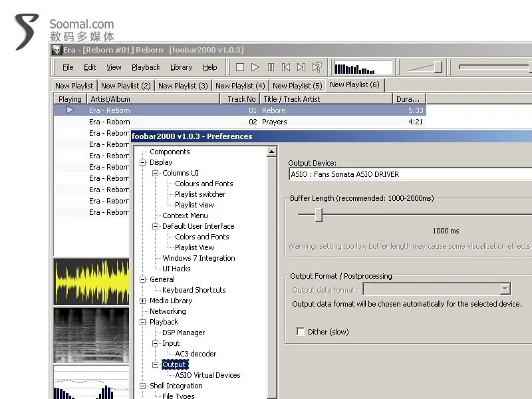Screen dimensions: 532x399
Task: Collapse the Shell Integration tree node
Action: coord(143,386)
